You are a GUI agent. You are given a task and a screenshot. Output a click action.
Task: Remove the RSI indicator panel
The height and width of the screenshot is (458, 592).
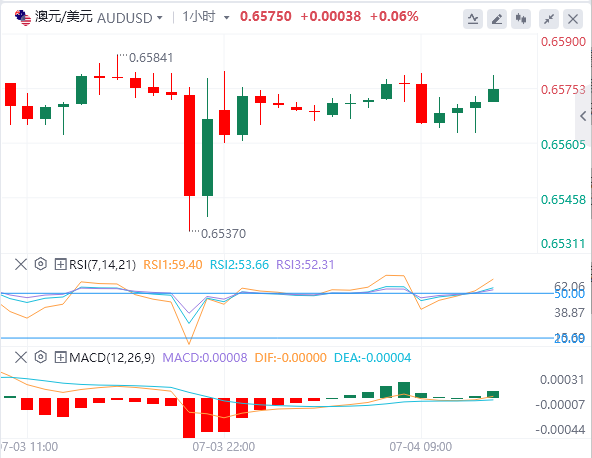click(21, 264)
